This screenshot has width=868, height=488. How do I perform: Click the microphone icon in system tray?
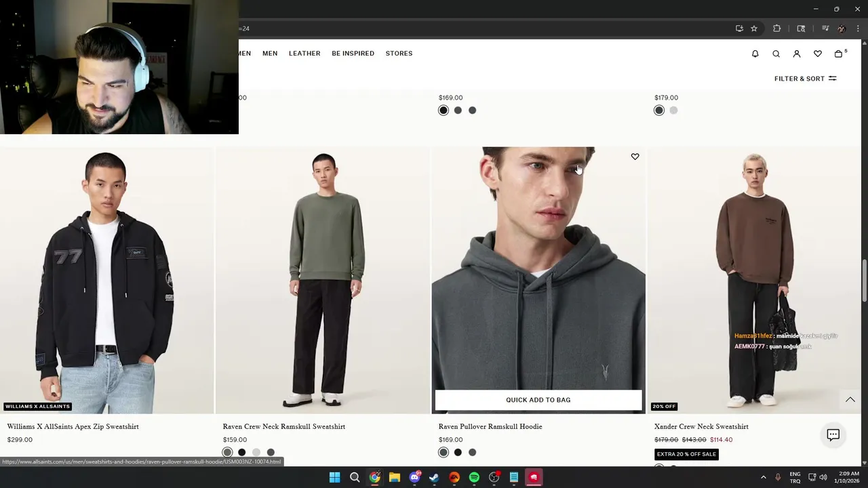778,477
